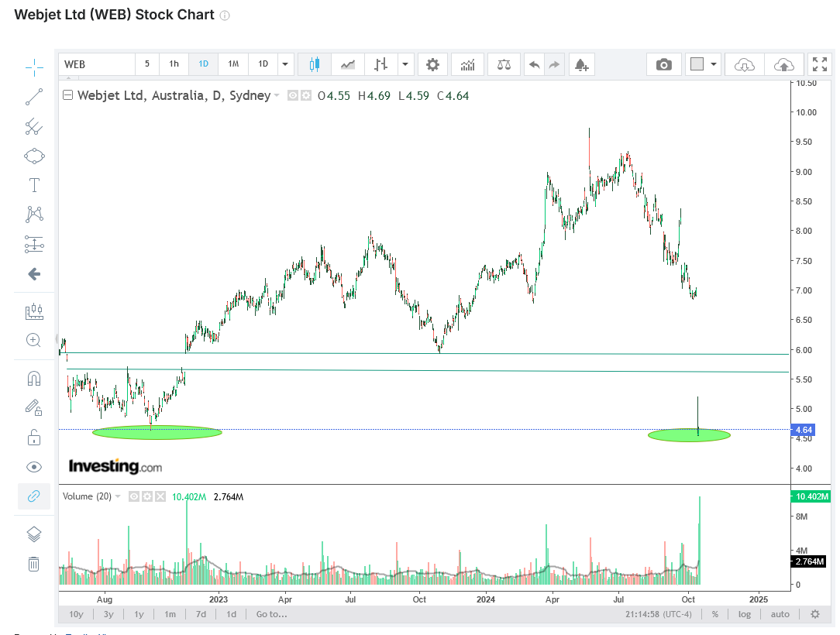Set range to 1d
The height and width of the screenshot is (635, 840).
[x=231, y=614]
